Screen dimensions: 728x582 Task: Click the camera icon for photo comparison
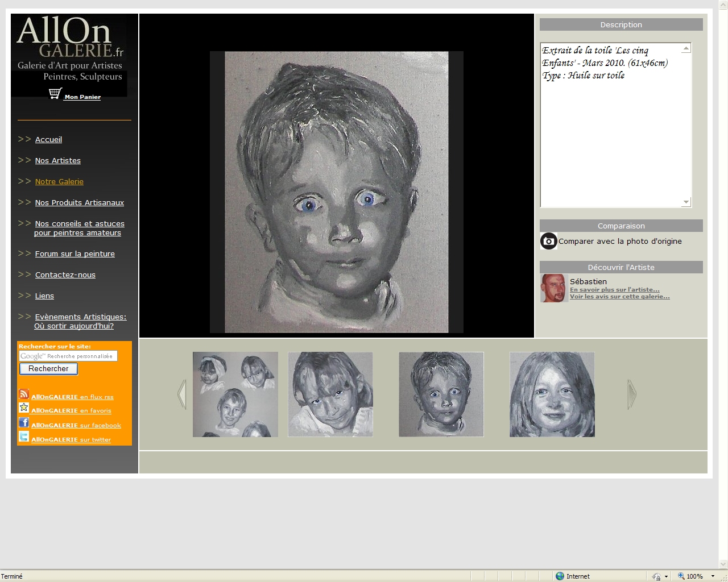(x=548, y=241)
